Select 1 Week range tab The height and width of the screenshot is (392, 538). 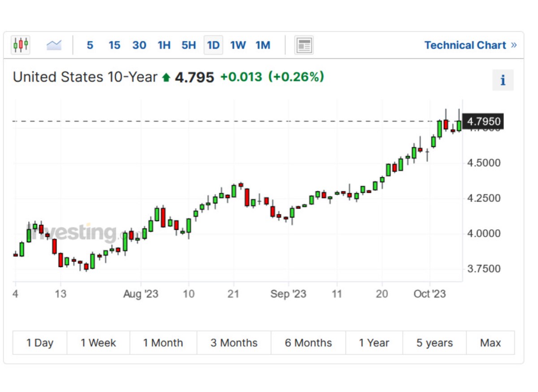(98, 343)
